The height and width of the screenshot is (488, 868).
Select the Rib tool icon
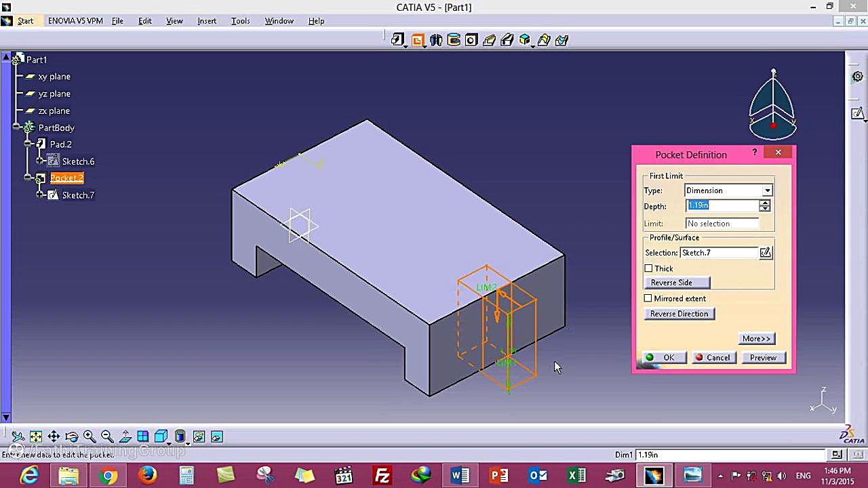tap(489, 40)
